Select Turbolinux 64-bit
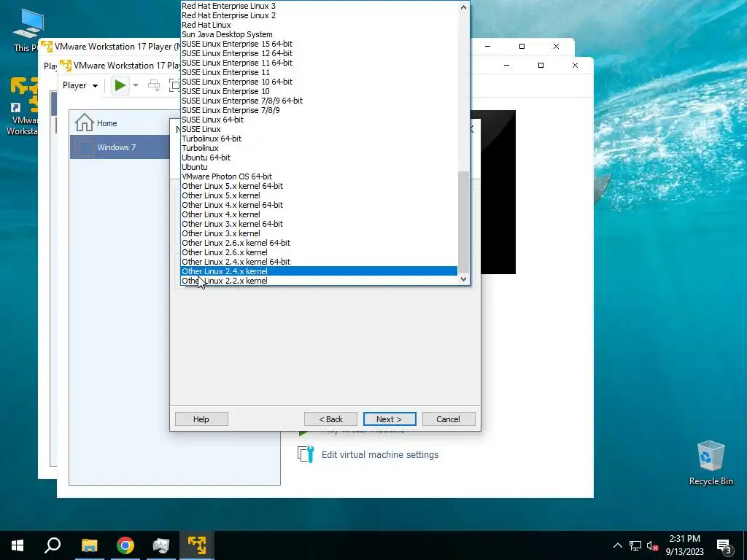Image resolution: width=747 pixels, height=560 pixels. (x=320, y=139)
